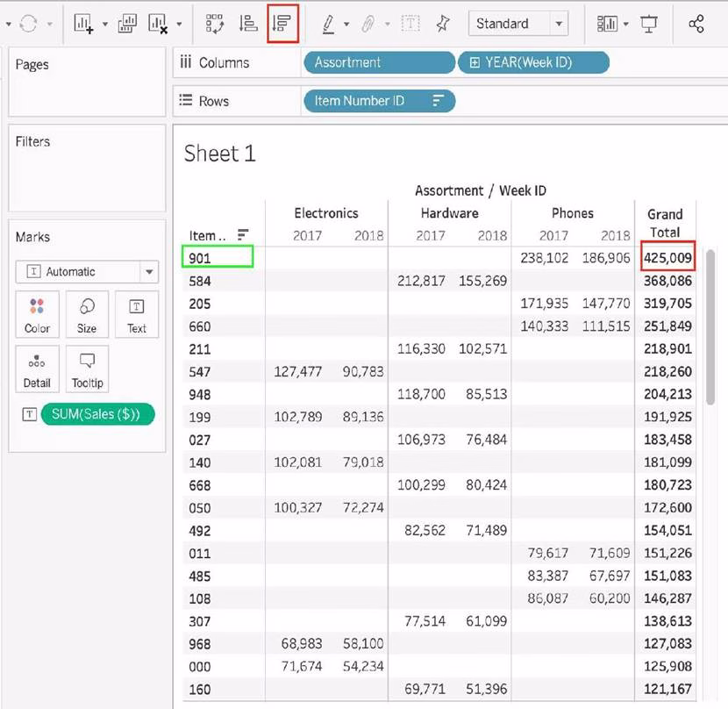
Task: Click the New Worksheet icon
Action: 84,24
